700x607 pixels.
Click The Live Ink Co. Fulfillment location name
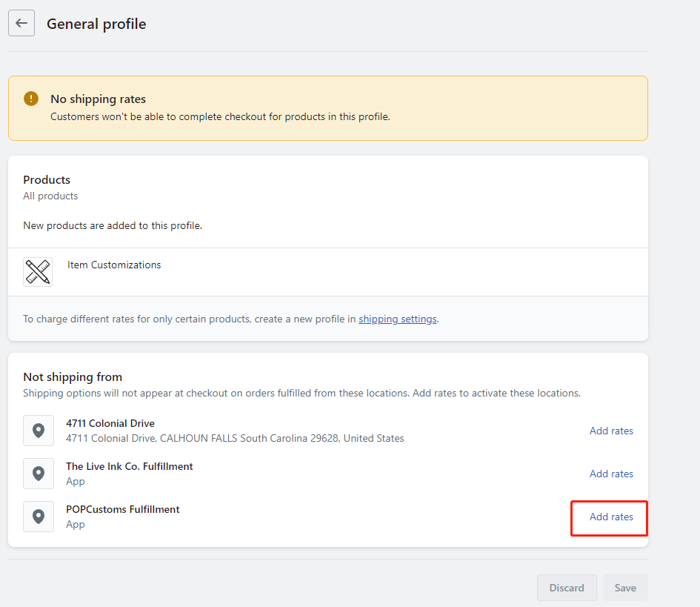tap(130, 466)
